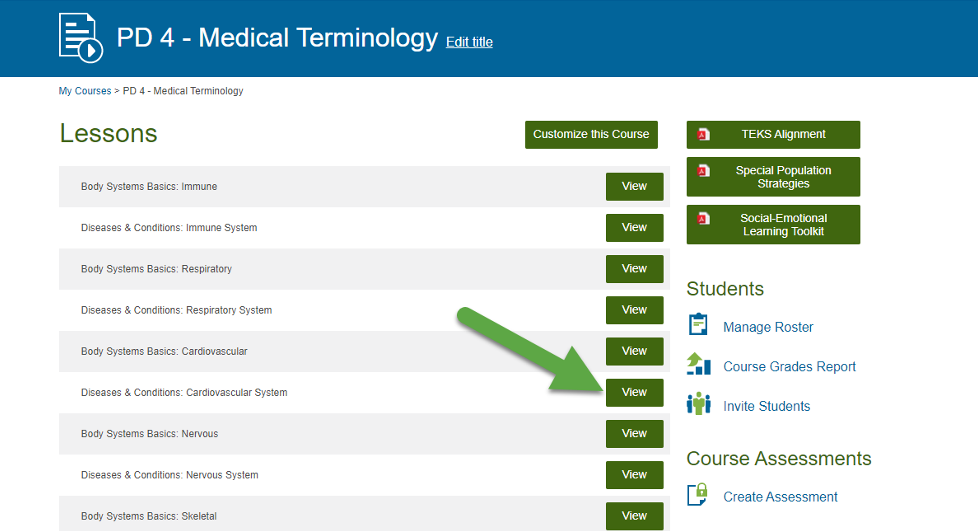View Diseases & Conditions: Cardiovascular System lesson
This screenshot has height=531, width=978.
(634, 393)
